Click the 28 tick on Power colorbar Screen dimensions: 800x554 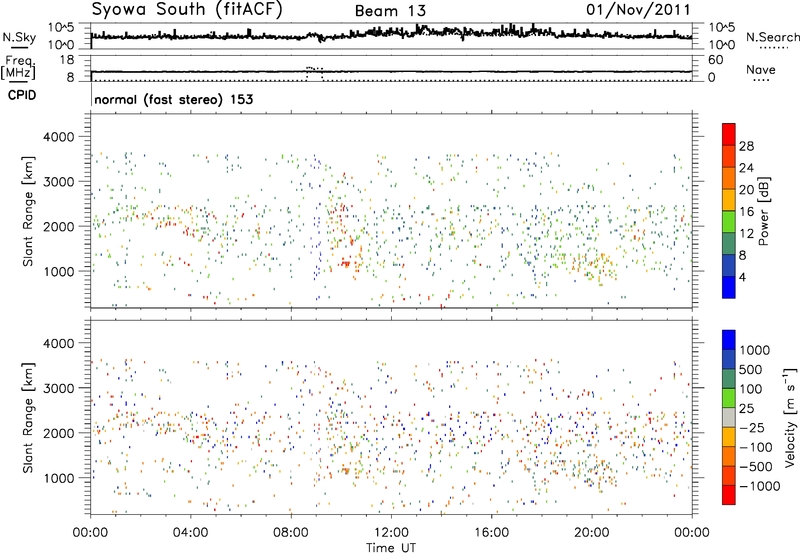(746, 146)
